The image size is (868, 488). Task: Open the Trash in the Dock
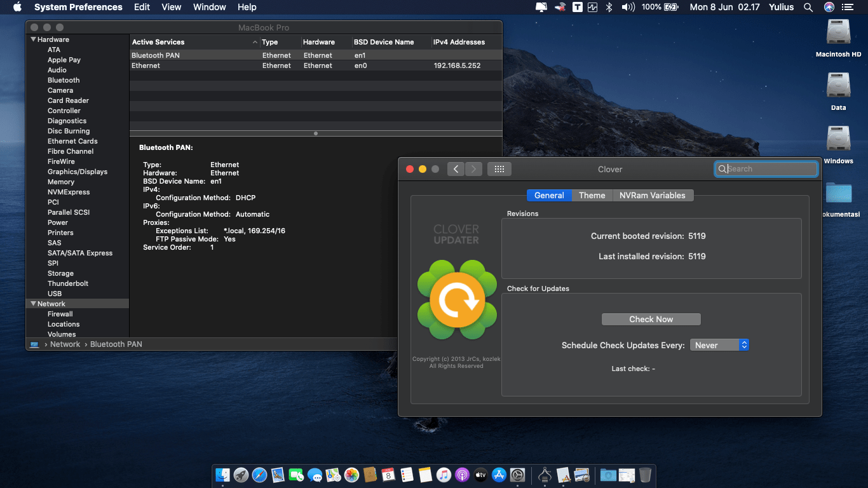point(645,475)
